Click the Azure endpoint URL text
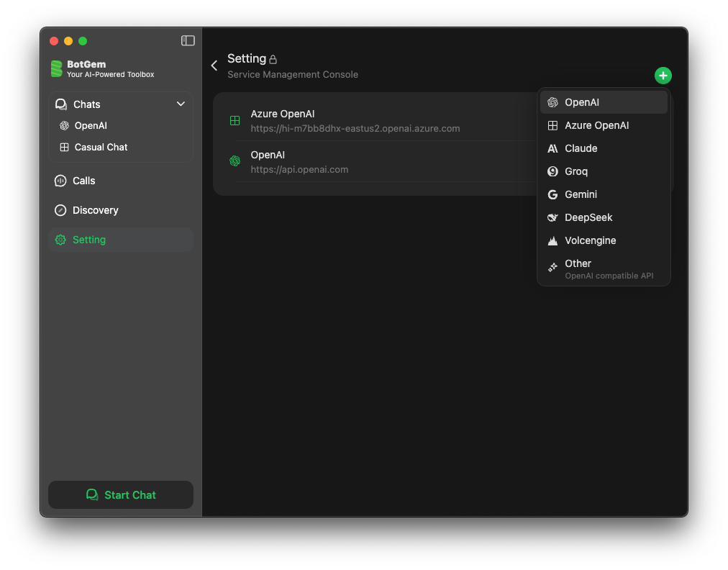The height and width of the screenshot is (570, 728). pyautogui.click(x=355, y=129)
